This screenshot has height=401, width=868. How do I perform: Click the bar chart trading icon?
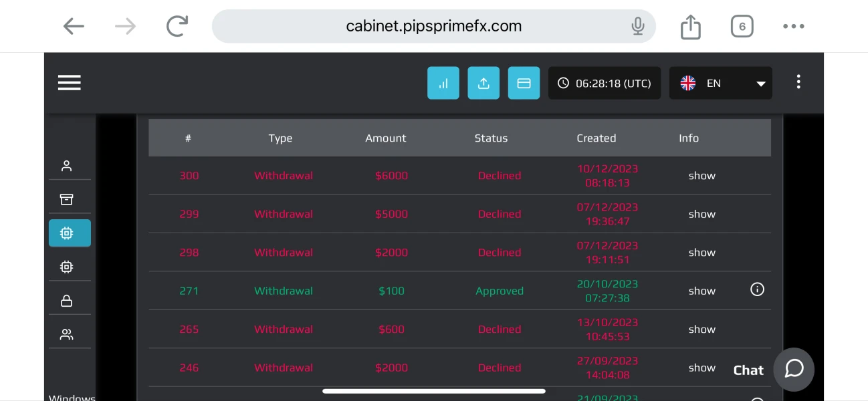tap(443, 84)
